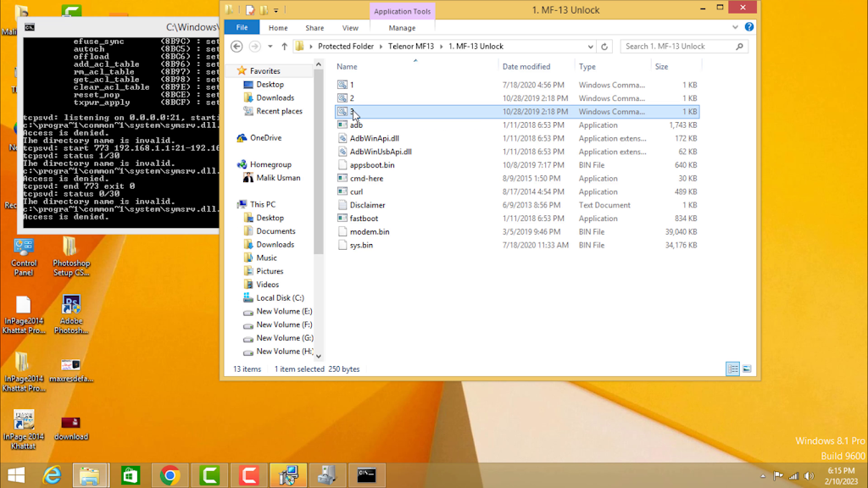868x488 pixels.
Task: Select the file named 2
Action: (352, 98)
